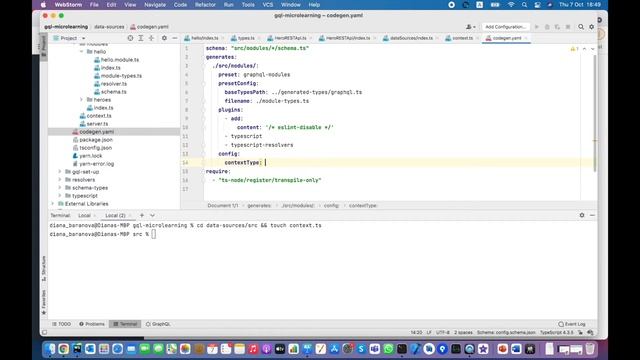This screenshot has width=640, height=360.
Task: Open Project panel gear options
Action: [164, 38]
